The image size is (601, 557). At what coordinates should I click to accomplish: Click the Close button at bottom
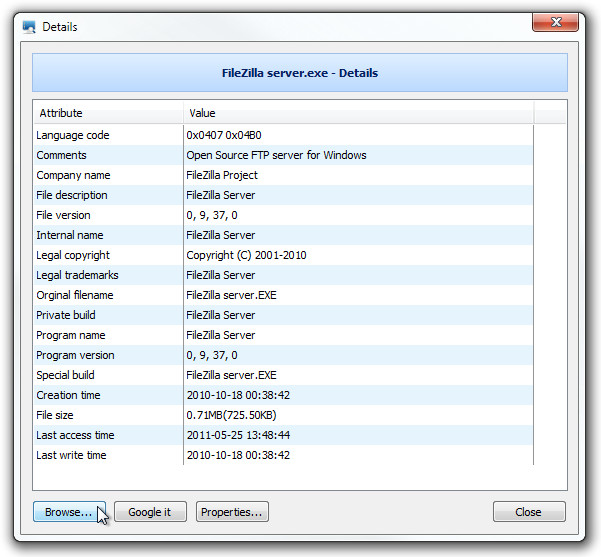(529, 511)
